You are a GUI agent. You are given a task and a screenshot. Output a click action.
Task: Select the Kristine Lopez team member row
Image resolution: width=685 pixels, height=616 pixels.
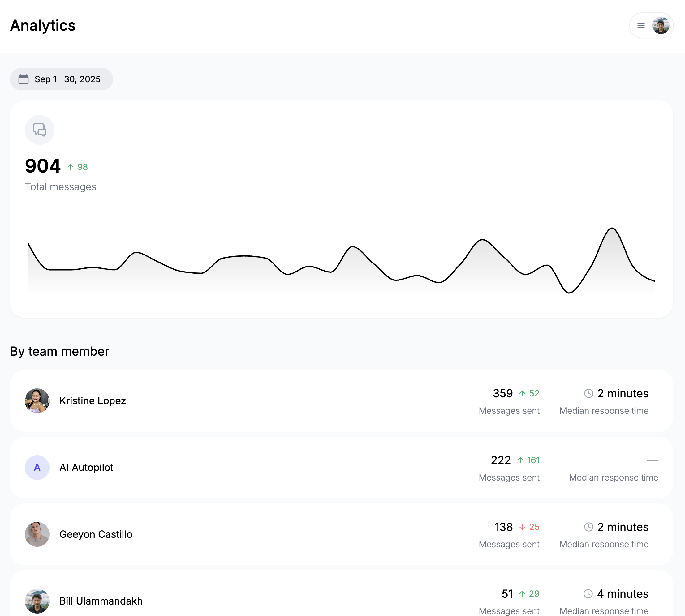[x=271, y=400]
